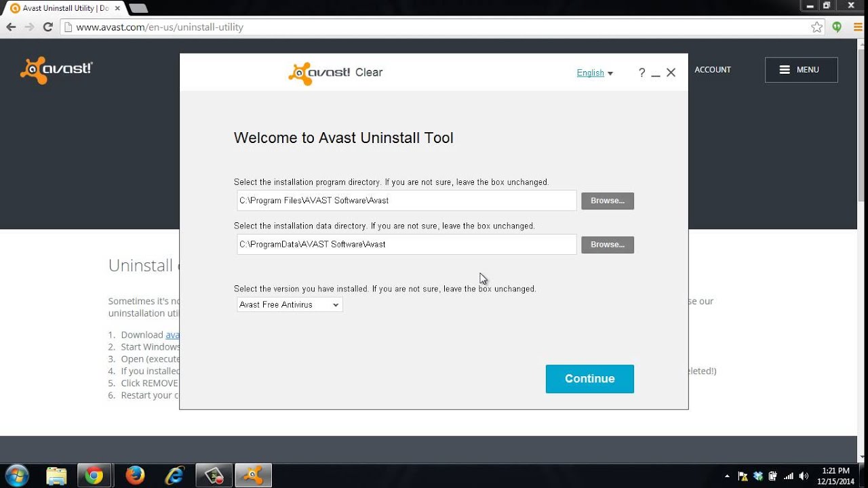This screenshot has height=488, width=868.
Task: Open the Chrome hamburger menu
Action: [858, 27]
